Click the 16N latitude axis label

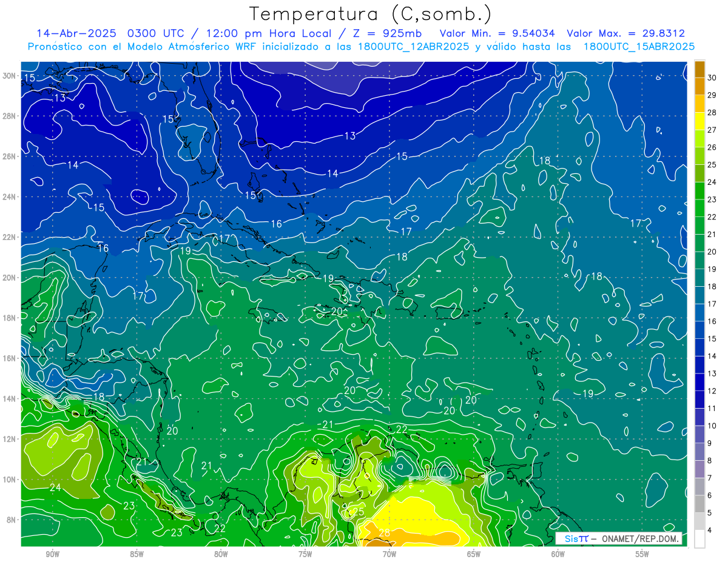9,358
